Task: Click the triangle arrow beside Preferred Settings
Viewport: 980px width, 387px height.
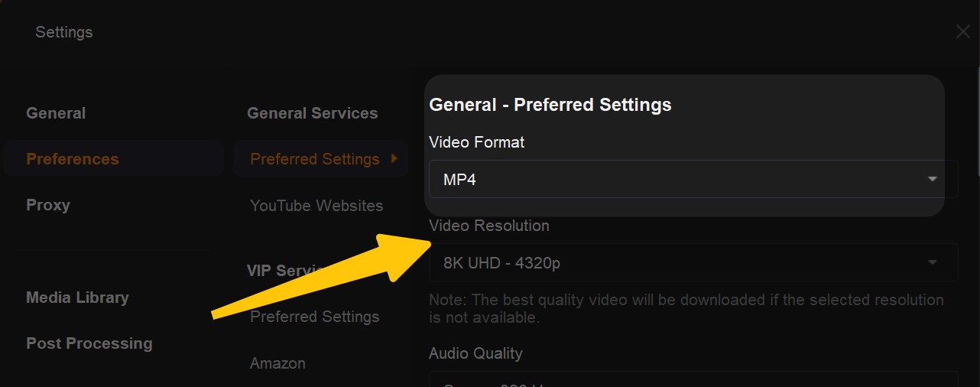Action: click(x=394, y=158)
